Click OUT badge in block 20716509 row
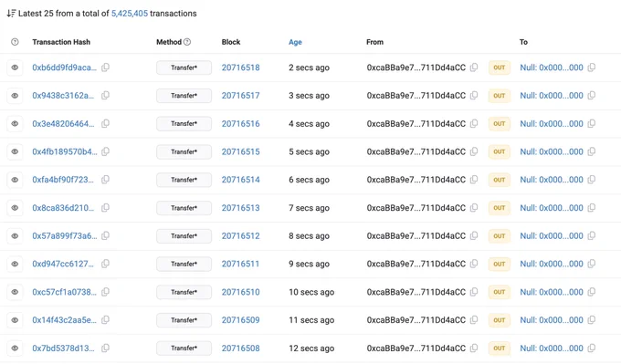621x364 pixels. (499, 320)
